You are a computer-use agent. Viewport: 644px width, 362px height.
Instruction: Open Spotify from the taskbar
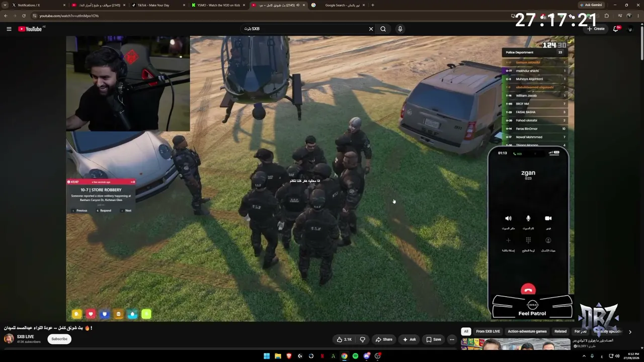(x=355, y=356)
